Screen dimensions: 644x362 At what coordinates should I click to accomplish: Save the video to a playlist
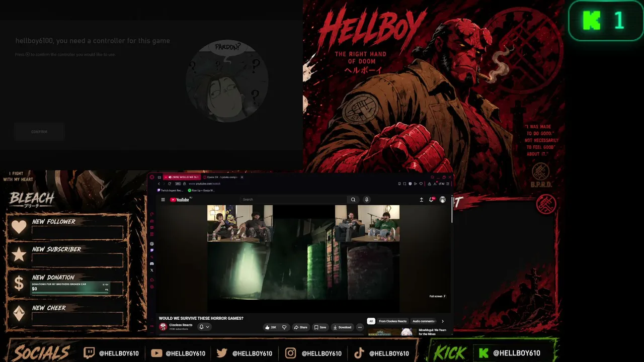pyautogui.click(x=320, y=327)
